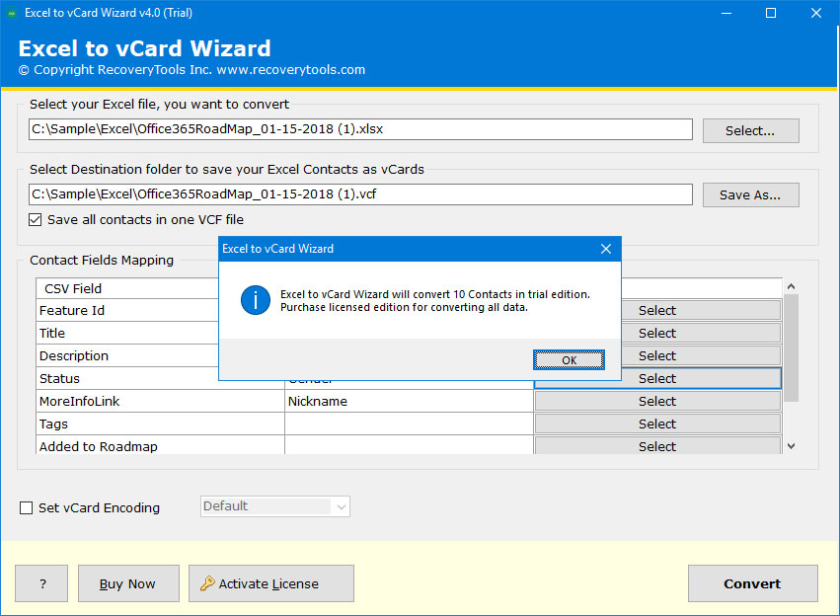Screen dimensions: 840x616
Task: Click the Convert button
Action: coord(753,583)
